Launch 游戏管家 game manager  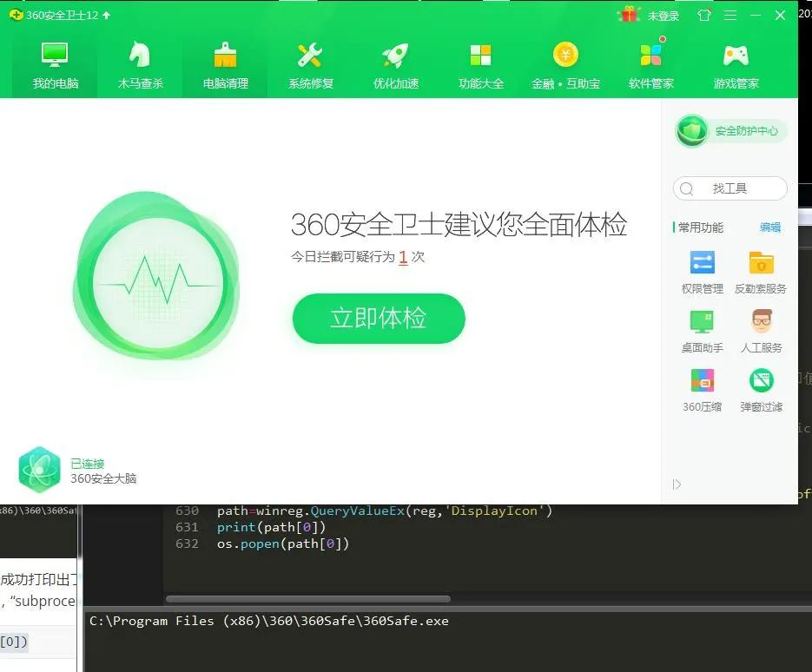click(x=735, y=63)
